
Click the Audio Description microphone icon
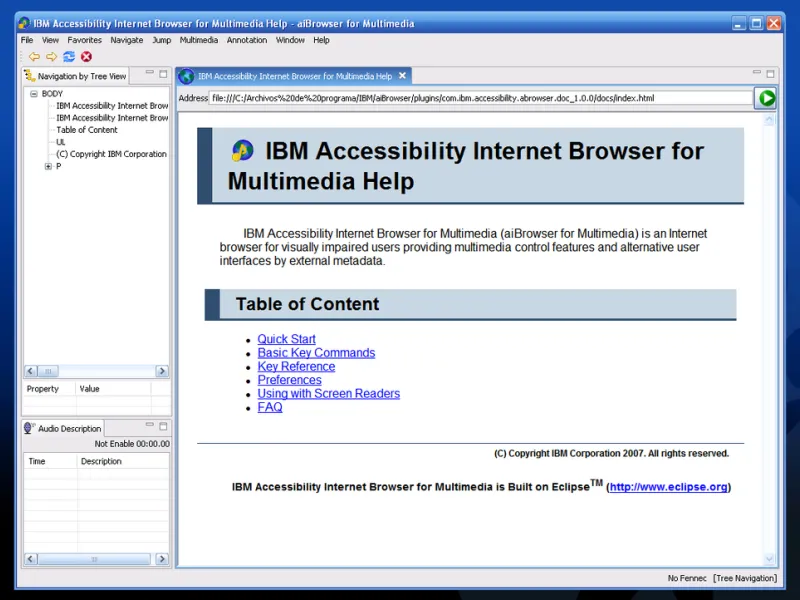click(29, 428)
